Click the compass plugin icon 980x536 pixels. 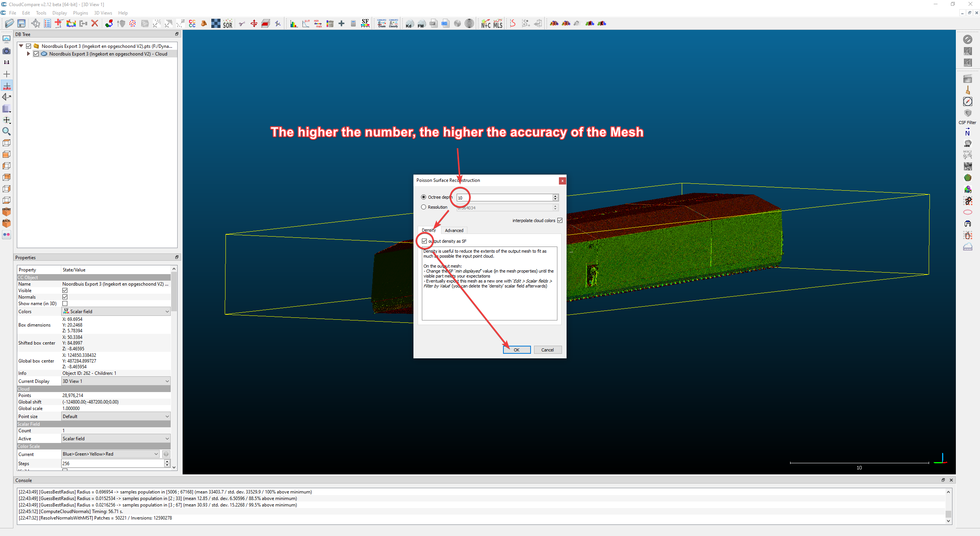[x=968, y=101]
